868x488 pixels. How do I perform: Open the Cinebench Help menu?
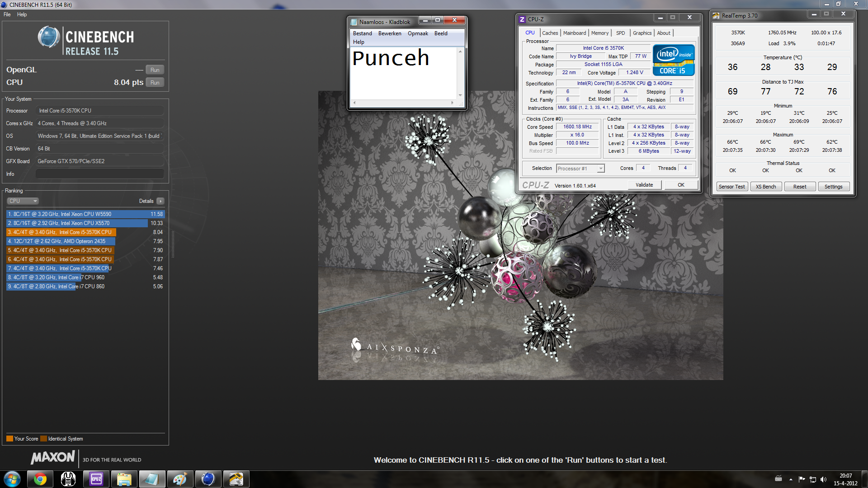point(22,14)
